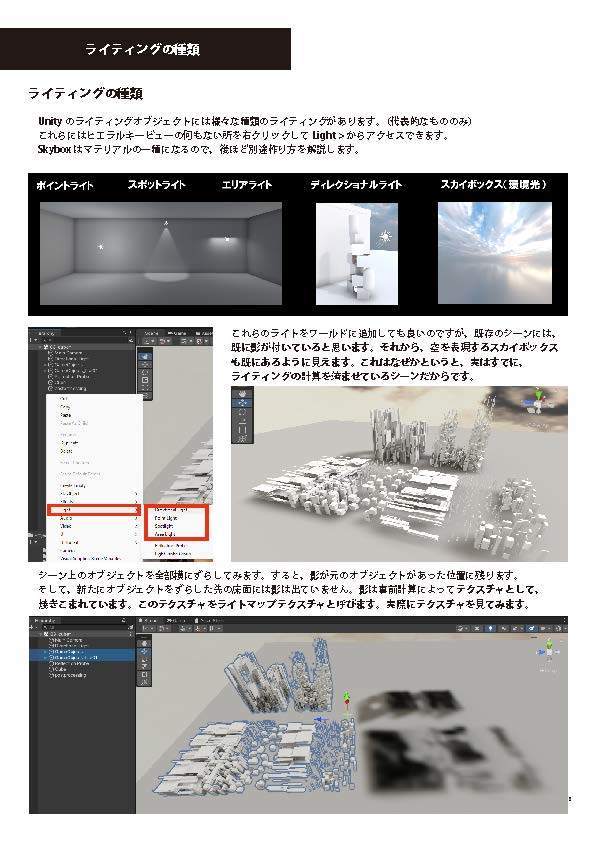Toggle scene audio in bottom scene toolbar
The height and width of the screenshot is (842, 596).
click(x=503, y=628)
